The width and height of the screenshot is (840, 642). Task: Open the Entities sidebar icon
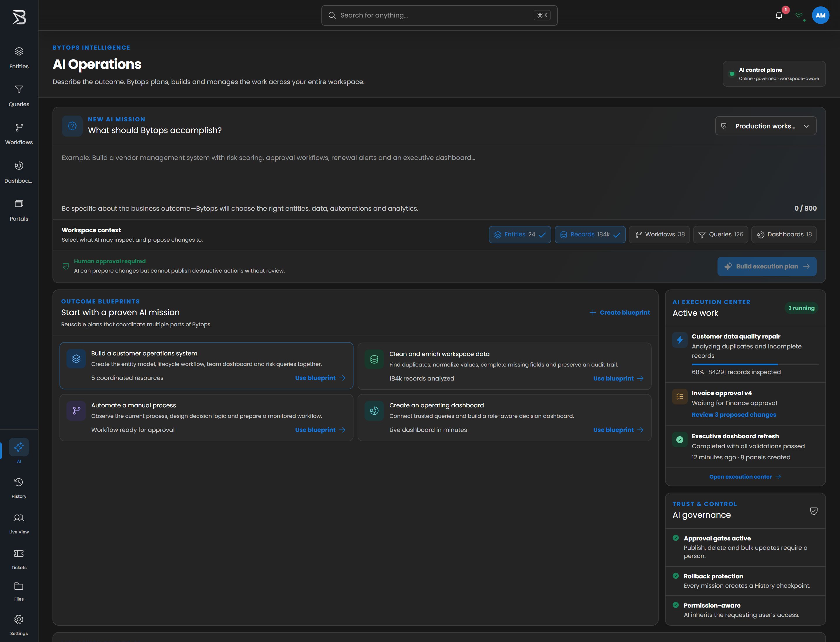19,51
